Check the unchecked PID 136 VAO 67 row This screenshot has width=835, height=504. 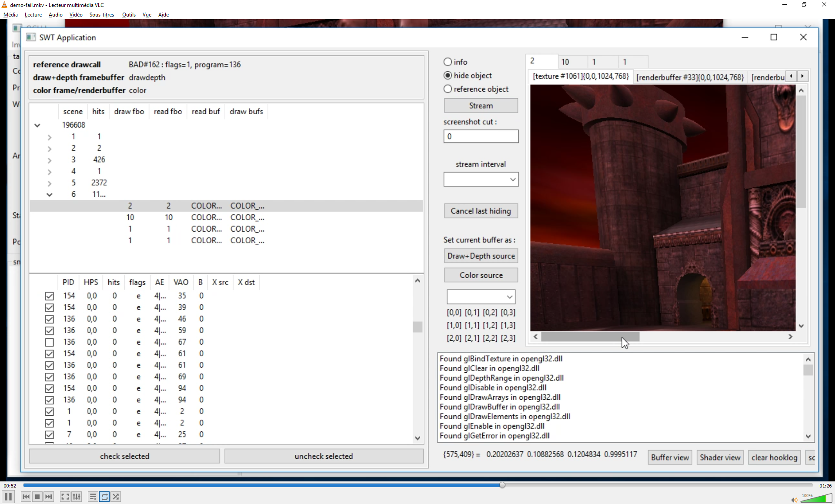coord(50,342)
